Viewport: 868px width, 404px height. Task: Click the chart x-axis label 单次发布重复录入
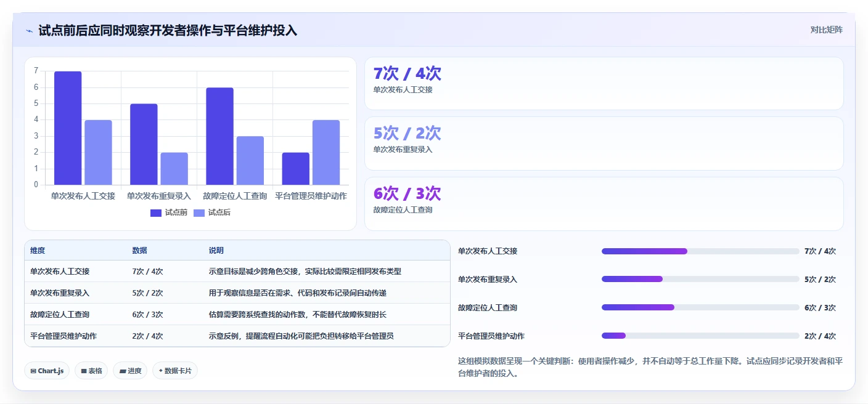pos(159,196)
